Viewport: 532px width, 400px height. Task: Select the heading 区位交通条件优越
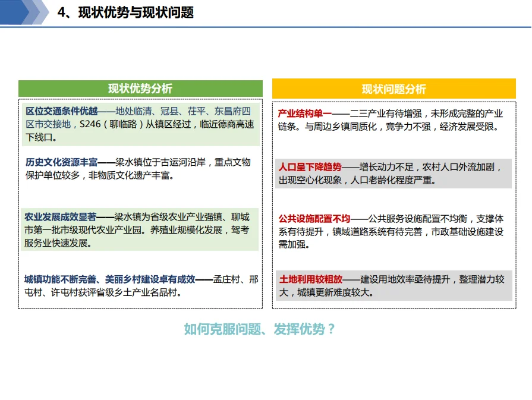[61, 111]
